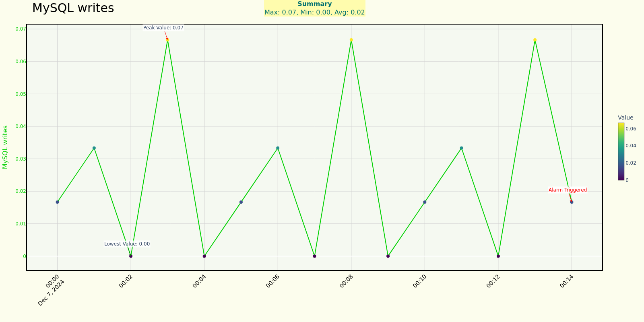The height and width of the screenshot is (322, 644).
Task: Click the vertical 'MySQL writes' y-axis label
Action: click(5, 147)
